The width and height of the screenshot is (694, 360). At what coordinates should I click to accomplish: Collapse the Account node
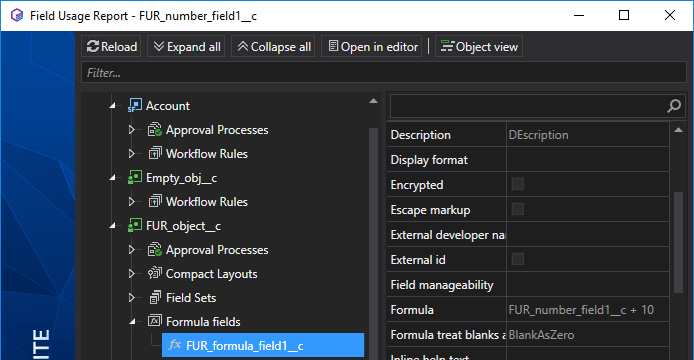tap(112, 105)
